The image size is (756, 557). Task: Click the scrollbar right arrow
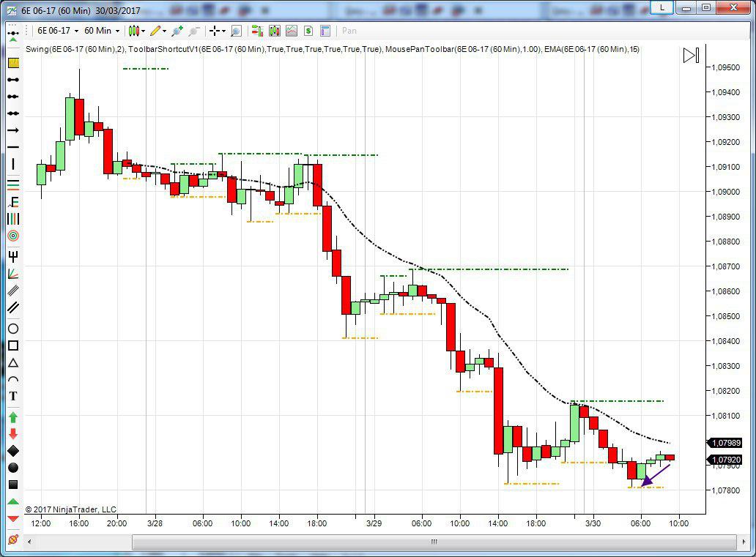(743, 542)
